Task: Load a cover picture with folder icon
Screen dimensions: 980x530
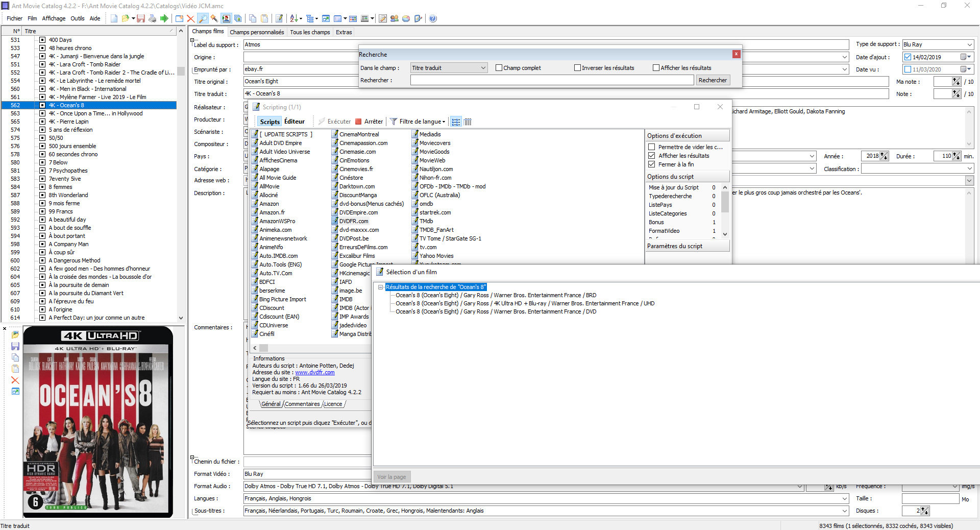Action: (15, 335)
